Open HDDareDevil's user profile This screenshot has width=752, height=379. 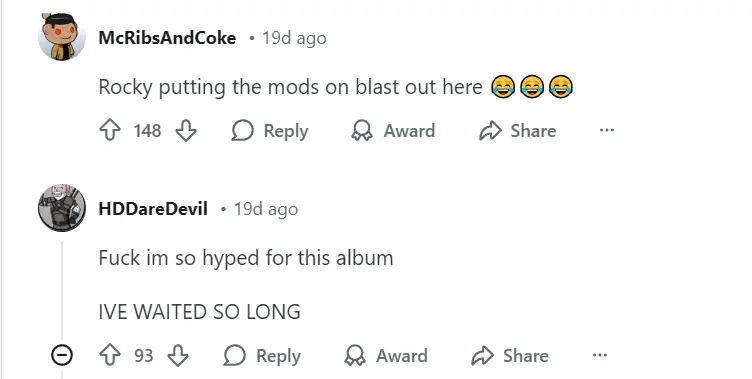(153, 209)
